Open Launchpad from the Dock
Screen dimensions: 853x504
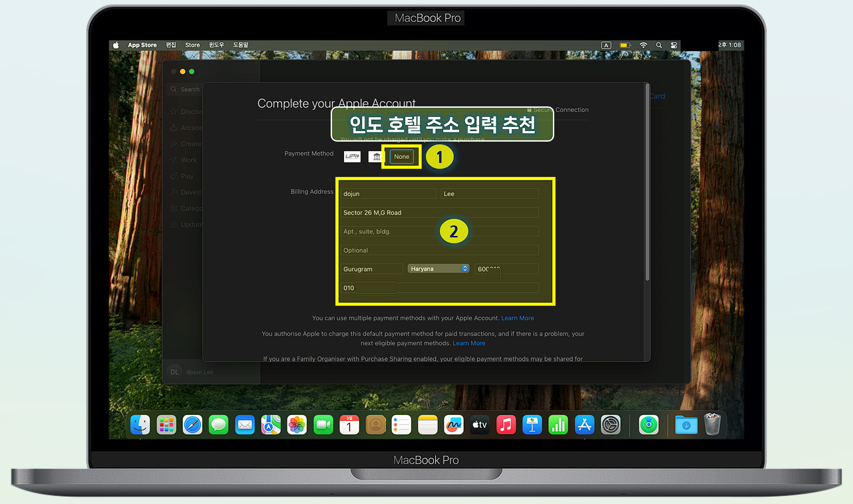(166, 424)
